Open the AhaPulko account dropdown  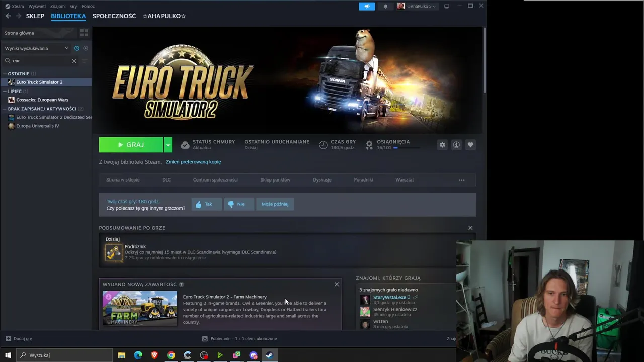(x=417, y=6)
